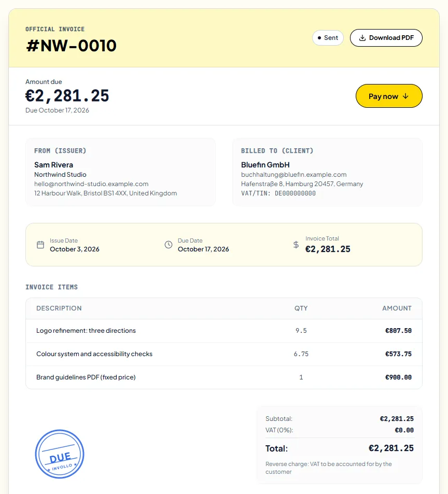
Task: Click the issuer address 12 Harbour Walk, Bristol
Action: click(x=106, y=193)
